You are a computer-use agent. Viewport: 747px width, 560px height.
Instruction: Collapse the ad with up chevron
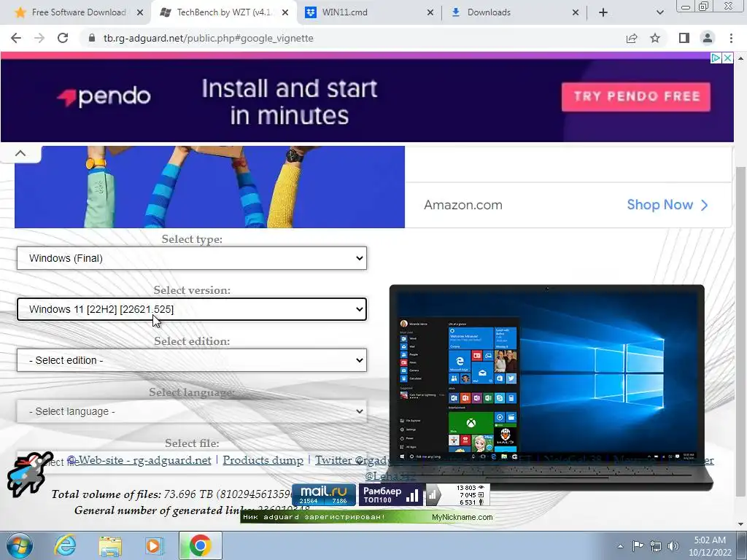[20, 153]
